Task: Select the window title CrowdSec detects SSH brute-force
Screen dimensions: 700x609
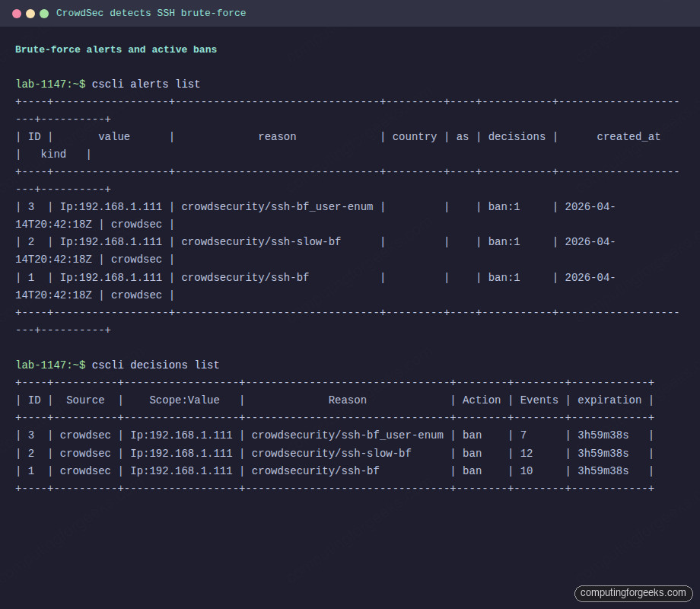Action: click(149, 13)
